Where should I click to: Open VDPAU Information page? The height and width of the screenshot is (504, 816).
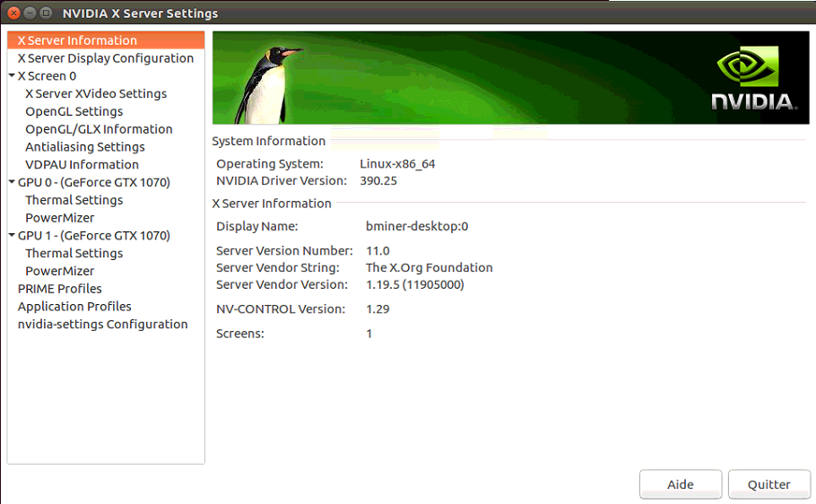(82, 164)
